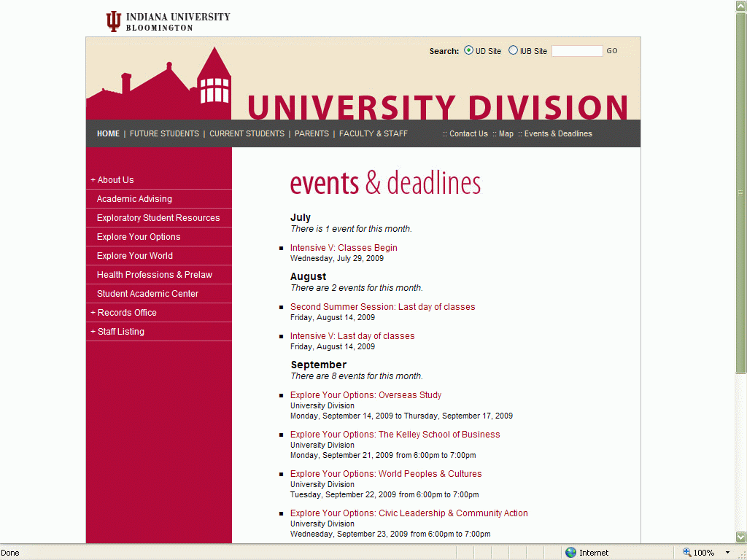The image size is (747, 560).
Task: Open Explore Your Options: Overseas Study event
Action: (x=366, y=395)
